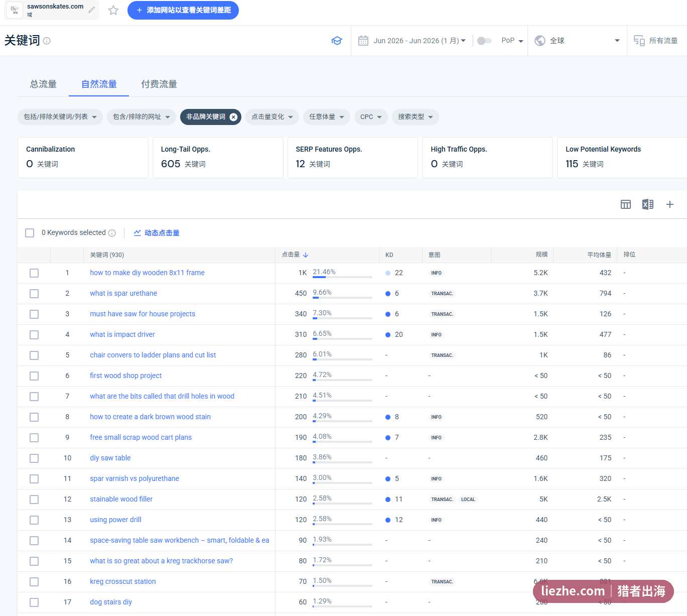687x616 pixels.
Task: Click the calendar icon for date range
Action: 363,41
